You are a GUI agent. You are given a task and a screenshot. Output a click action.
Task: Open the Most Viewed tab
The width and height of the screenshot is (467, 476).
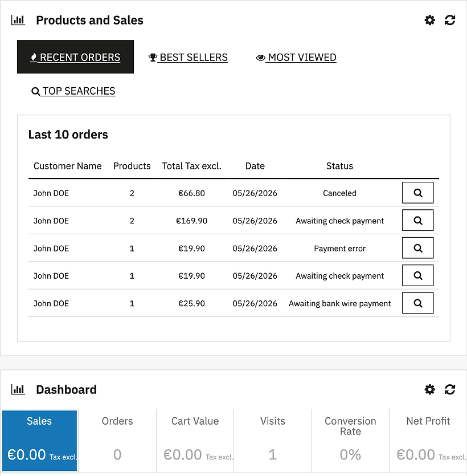point(296,58)
